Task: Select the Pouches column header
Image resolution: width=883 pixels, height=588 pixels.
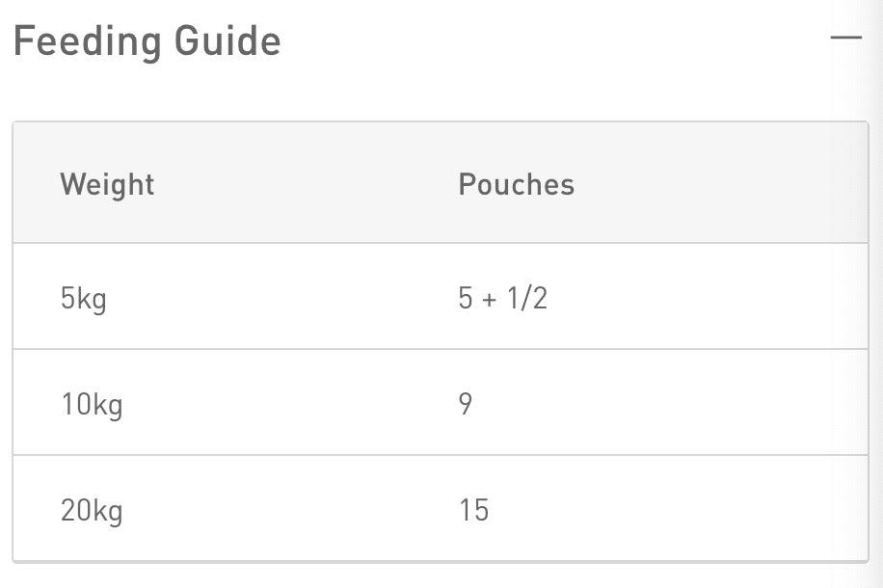Action: coord(517,184)
